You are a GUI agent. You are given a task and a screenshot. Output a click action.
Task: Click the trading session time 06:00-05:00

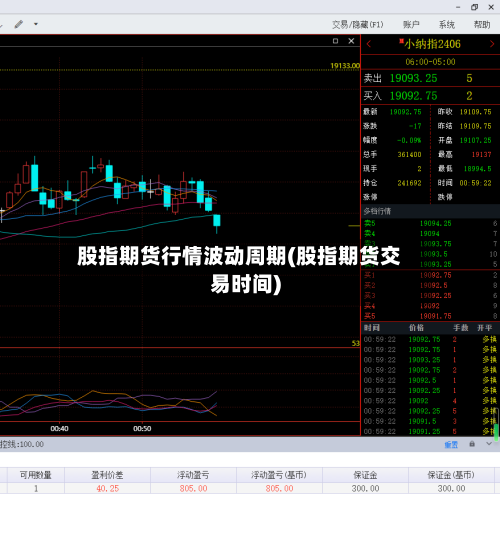pos(430,62)
